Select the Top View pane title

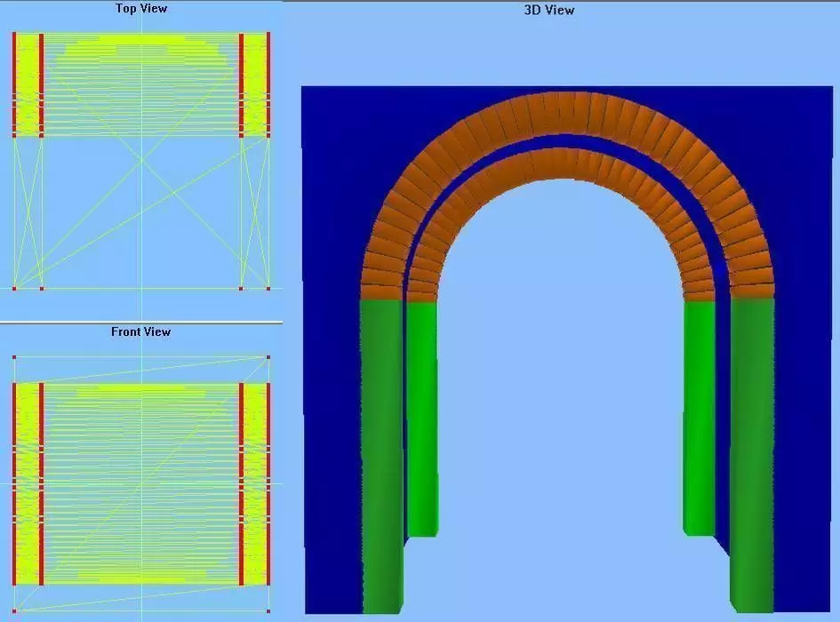pyautogui.click(x=141, y=9)
